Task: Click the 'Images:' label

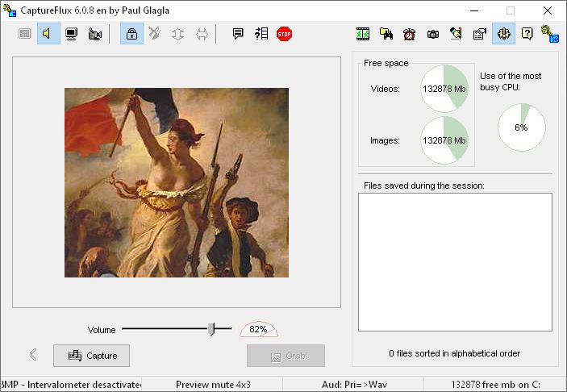Action: click(x=385, y=140)
